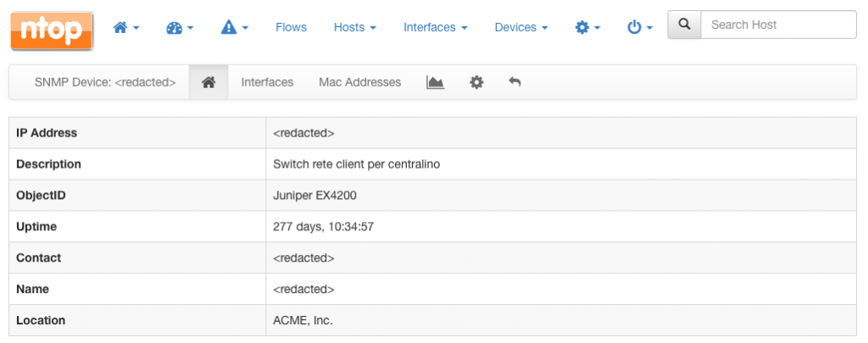
Task: Click the SNMP Device: <redacted> label
Action: coord(105,82)
